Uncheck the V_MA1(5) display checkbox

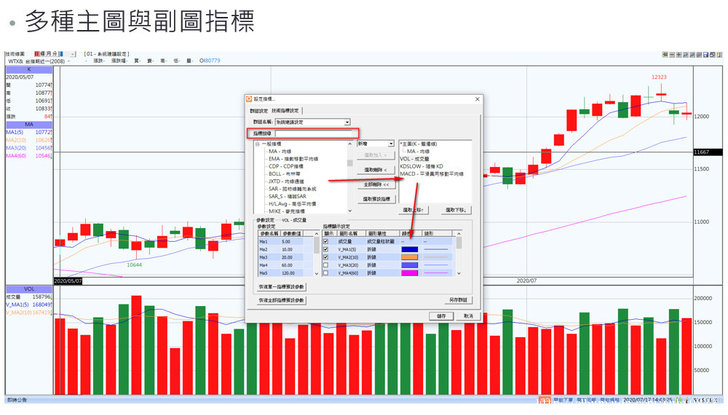pos(326,249)
